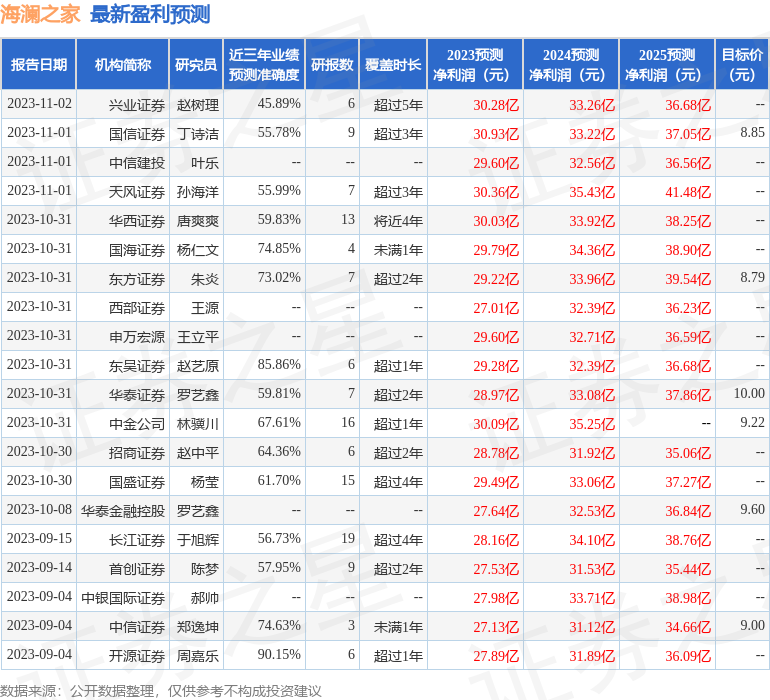Click the 最新盈利预测 heading
Screen dimensions: 770x700
point(150,14)
